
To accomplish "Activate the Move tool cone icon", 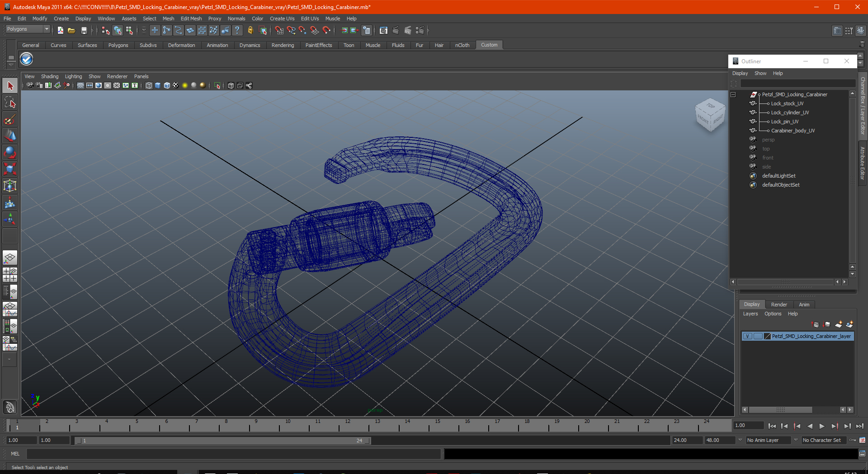I will coord(10,136).
